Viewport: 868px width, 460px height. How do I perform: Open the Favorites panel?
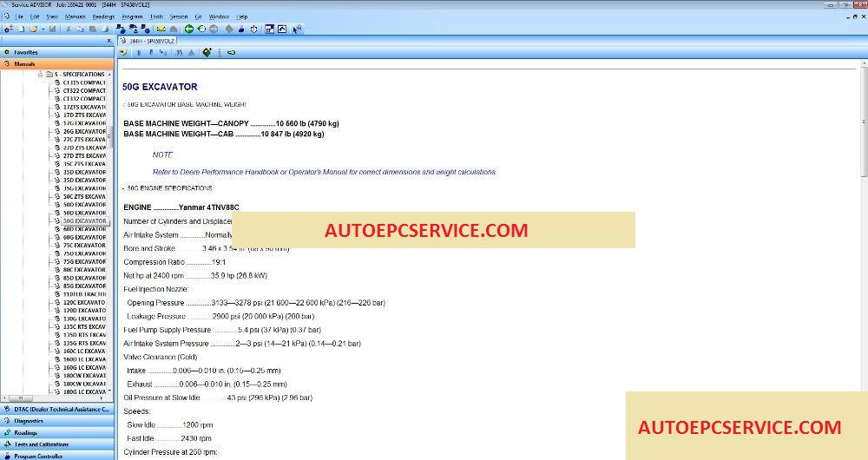[57, 52]
